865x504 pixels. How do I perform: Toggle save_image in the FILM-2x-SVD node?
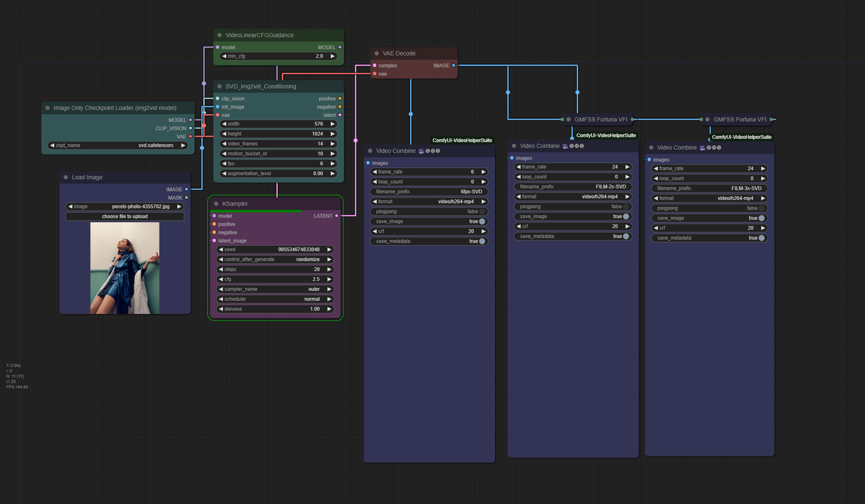click(573, 216)
